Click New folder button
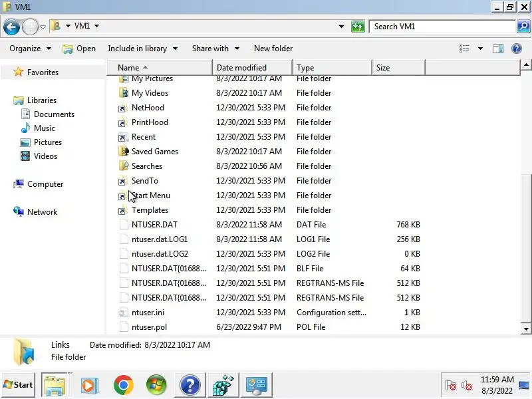This screenshot has height=399, width=532. coord(273,49)
